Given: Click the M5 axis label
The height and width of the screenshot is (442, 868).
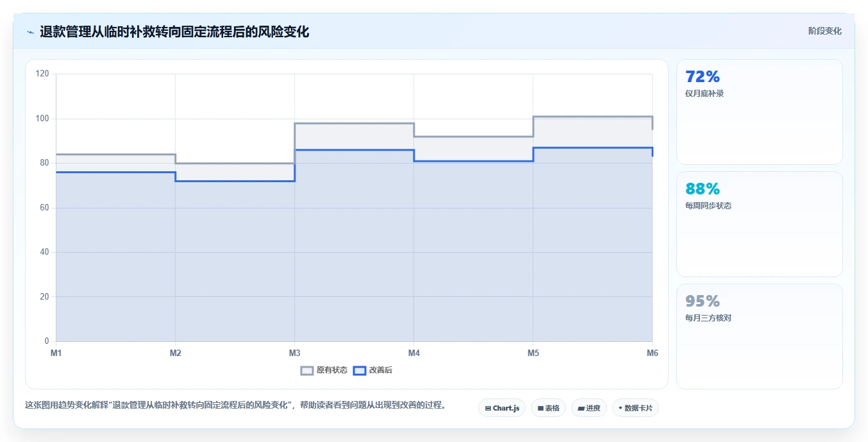Looking at the screenshot, I should coord(533,353).
